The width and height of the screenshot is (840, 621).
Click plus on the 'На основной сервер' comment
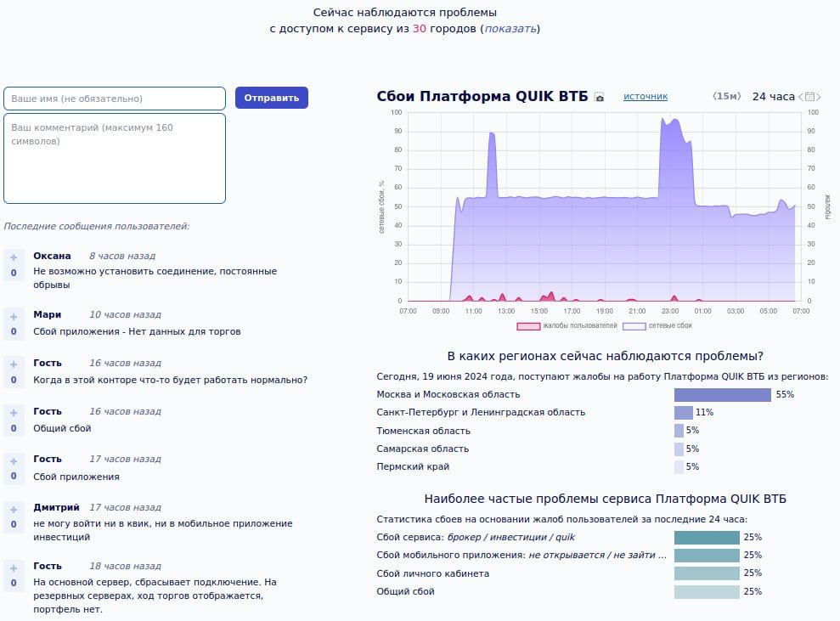(x=14, y=568)
